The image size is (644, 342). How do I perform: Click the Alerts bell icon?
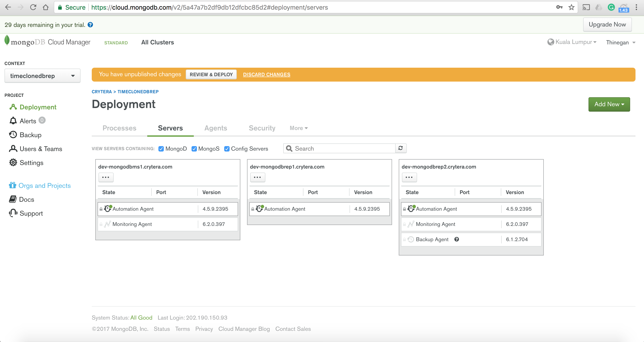coord(13,121)
